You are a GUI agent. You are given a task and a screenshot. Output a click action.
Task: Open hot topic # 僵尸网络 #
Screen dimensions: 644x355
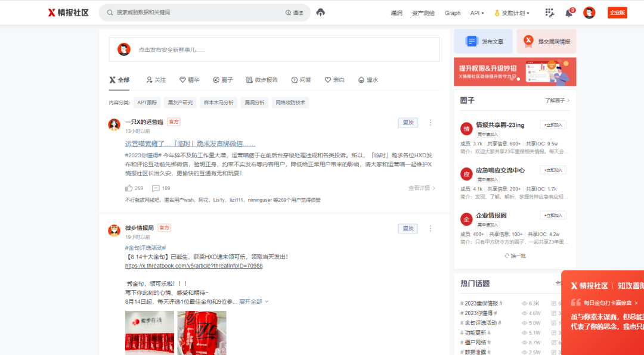[x=476, y=342]
